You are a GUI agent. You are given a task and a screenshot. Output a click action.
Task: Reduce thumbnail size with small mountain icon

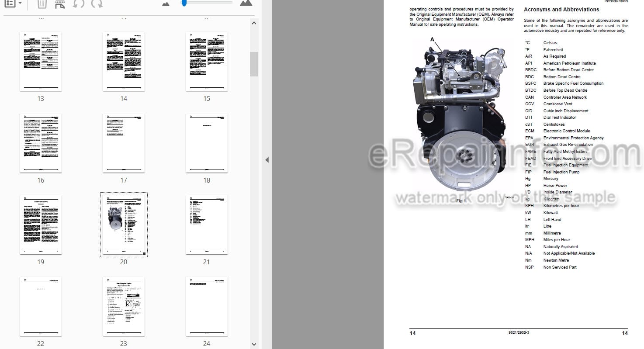[166, 3]
